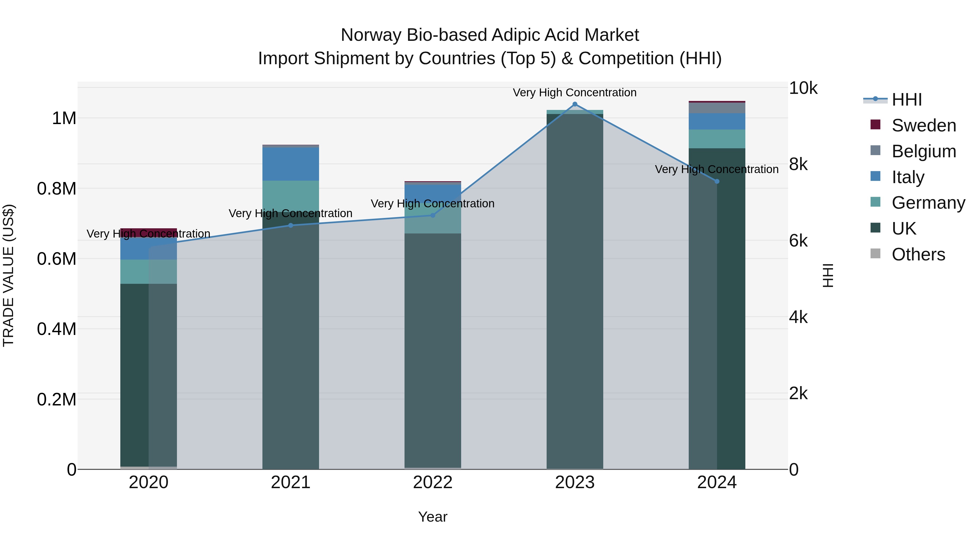Click the 2k right axis tick label
Viewport: 980px width, 551px height.
(x=798, y=393)
